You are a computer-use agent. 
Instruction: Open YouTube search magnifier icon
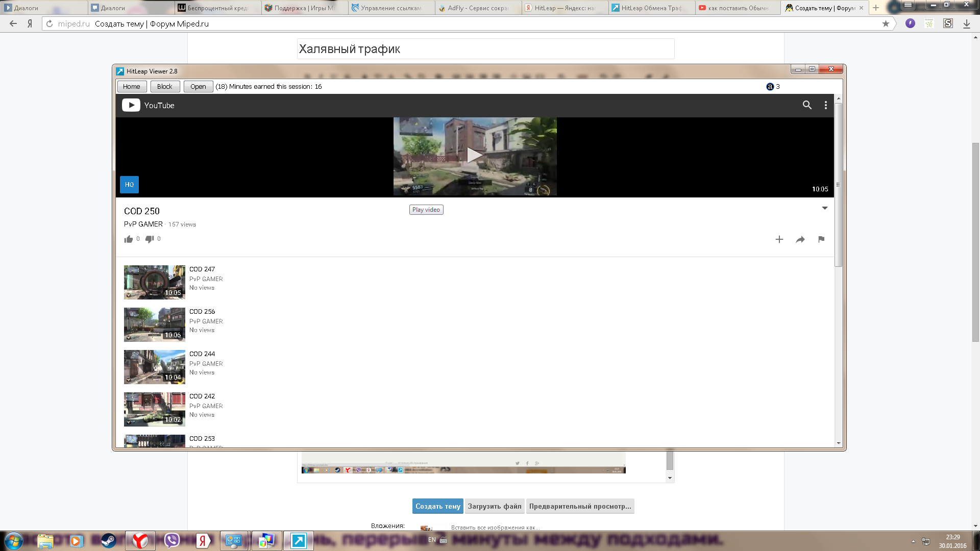pyautogui.click(x=807, y=105)
